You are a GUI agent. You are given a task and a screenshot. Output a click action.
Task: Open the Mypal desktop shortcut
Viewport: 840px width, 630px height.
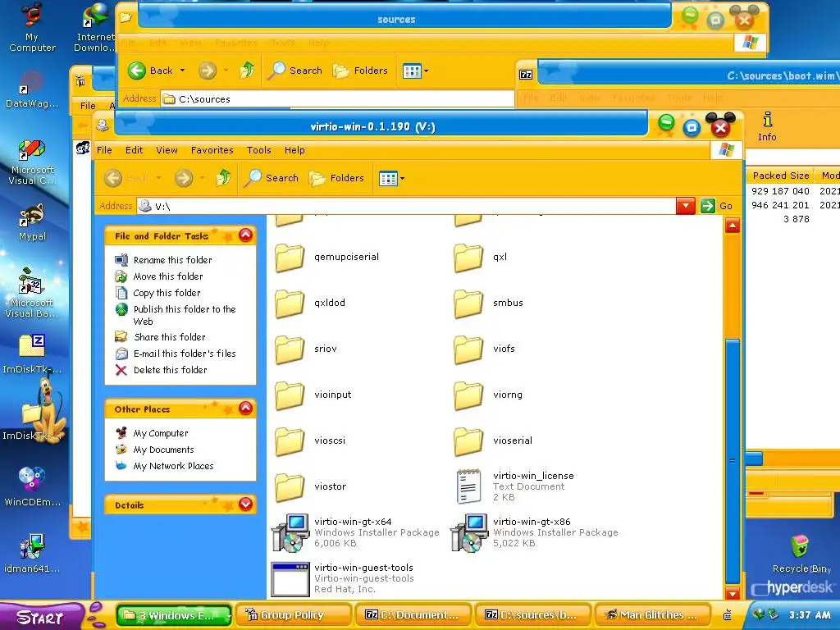pyautogui.click(x=32, y=222)
